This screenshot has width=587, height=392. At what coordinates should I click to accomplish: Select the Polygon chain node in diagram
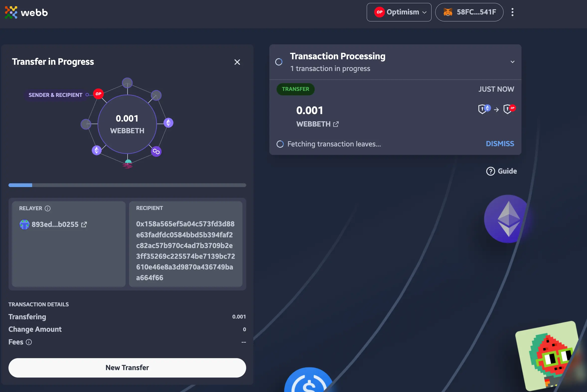tap(156, 151)
